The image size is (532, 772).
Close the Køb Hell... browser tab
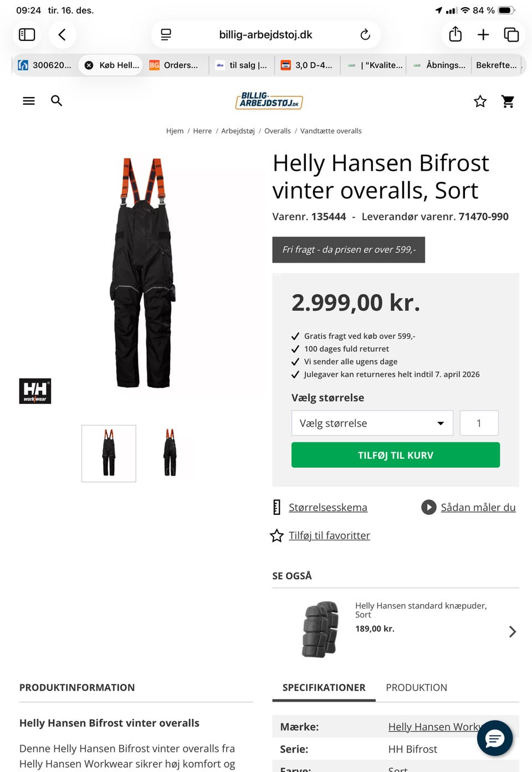[89, 65]
